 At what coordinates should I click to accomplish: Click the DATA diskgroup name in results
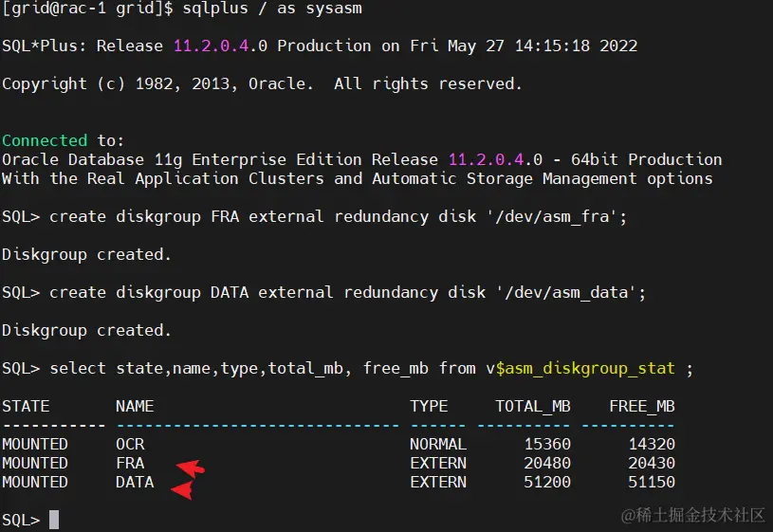tap(135, 482)
